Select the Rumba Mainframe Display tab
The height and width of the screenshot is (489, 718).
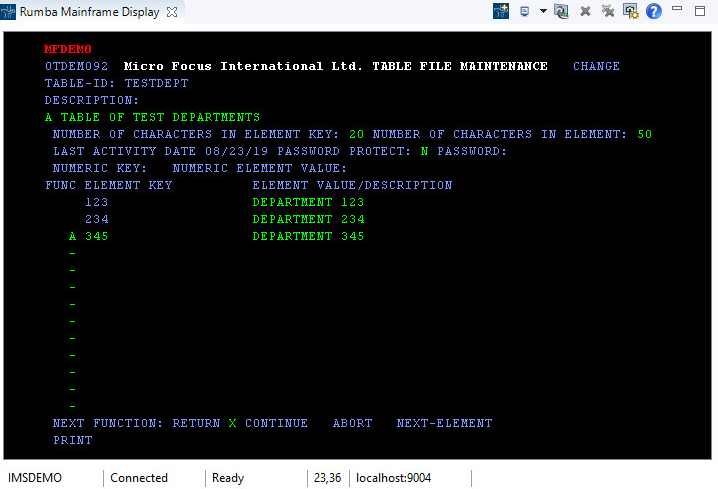point(90,12)
